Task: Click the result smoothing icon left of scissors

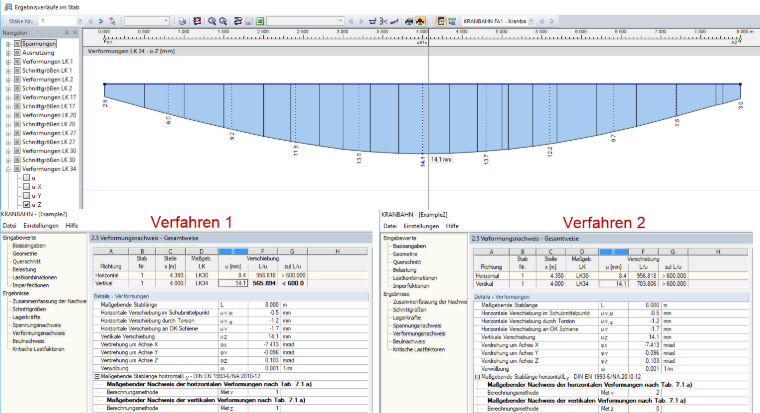Action: [372, 21]
